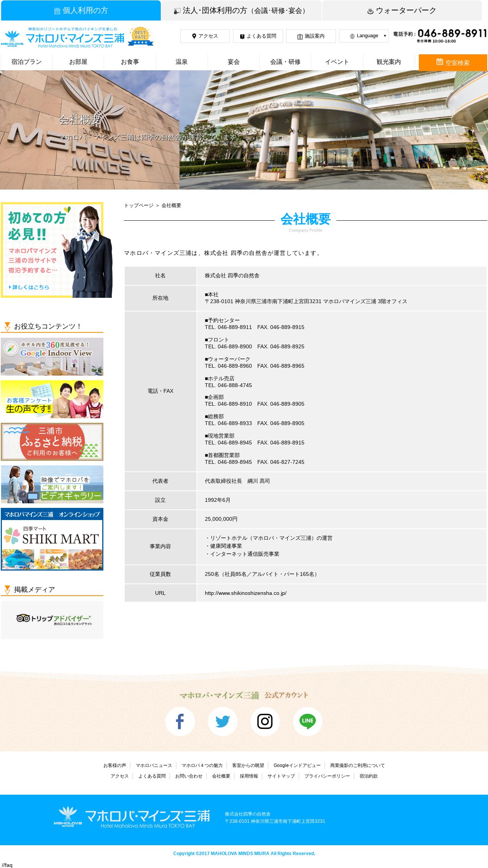Open 温泉 menu item

click(x=182, y=62)
